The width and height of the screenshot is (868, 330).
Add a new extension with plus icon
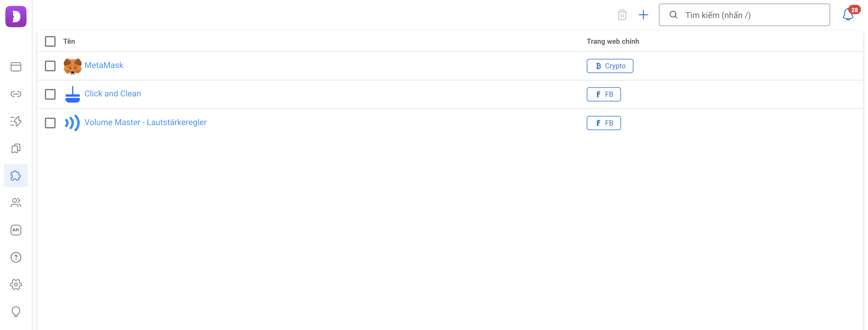click(643, 15)
